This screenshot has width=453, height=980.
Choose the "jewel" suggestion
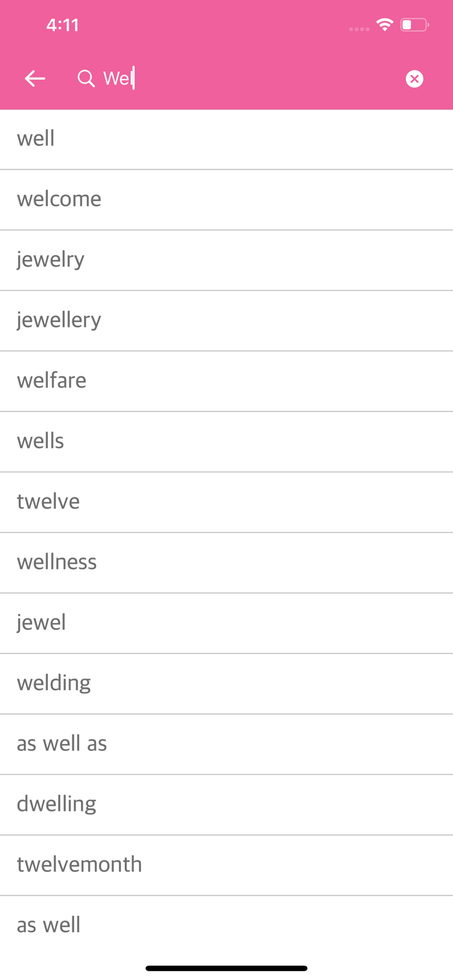tap(226, 623)
